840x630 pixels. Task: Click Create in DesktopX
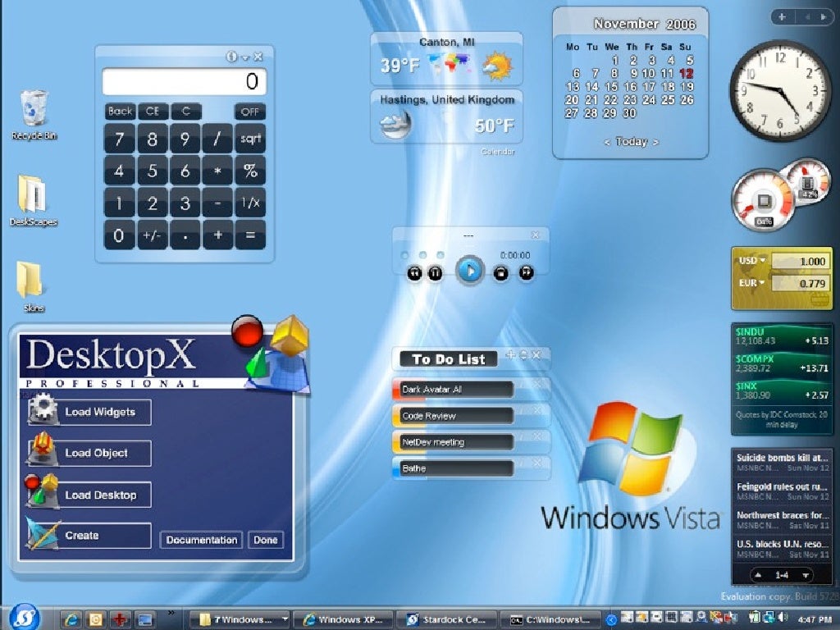click(89, 535)
